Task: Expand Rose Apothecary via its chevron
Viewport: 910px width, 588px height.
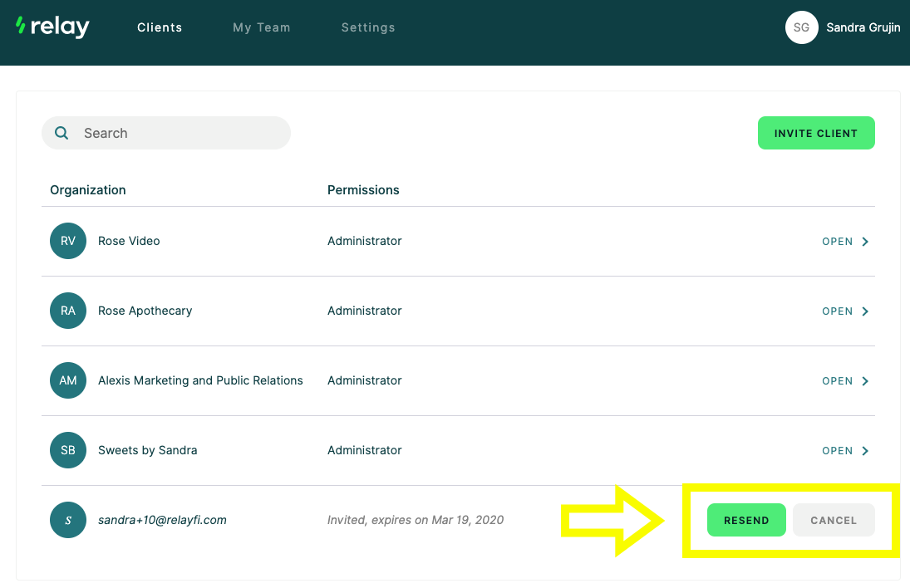Action: click(865, 311)
